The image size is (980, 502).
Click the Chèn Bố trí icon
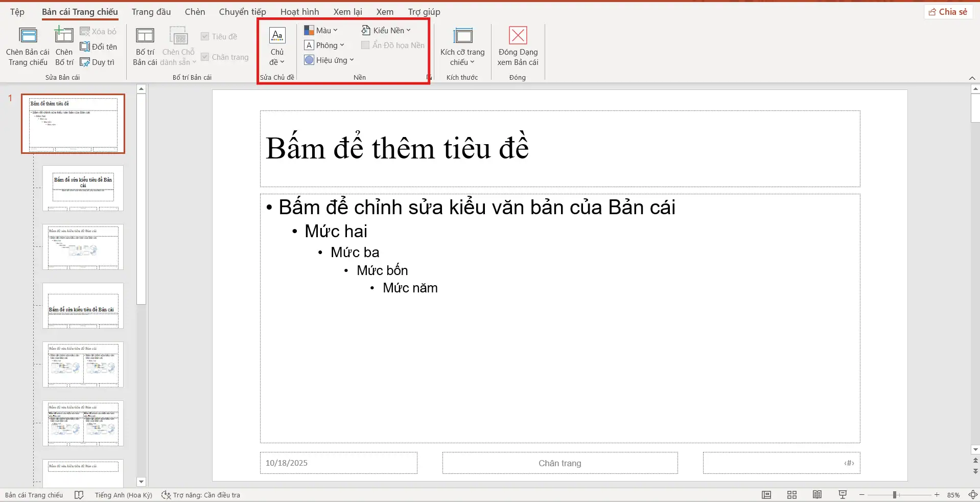[x=64, y=45]
